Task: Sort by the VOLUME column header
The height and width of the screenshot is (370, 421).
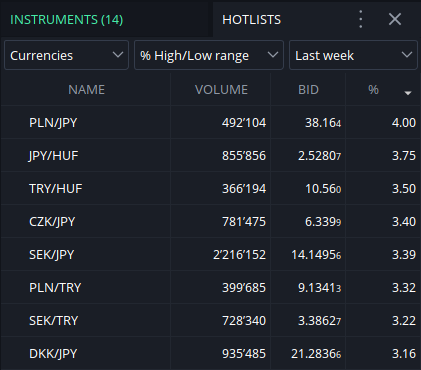Action: coord(221,90)
